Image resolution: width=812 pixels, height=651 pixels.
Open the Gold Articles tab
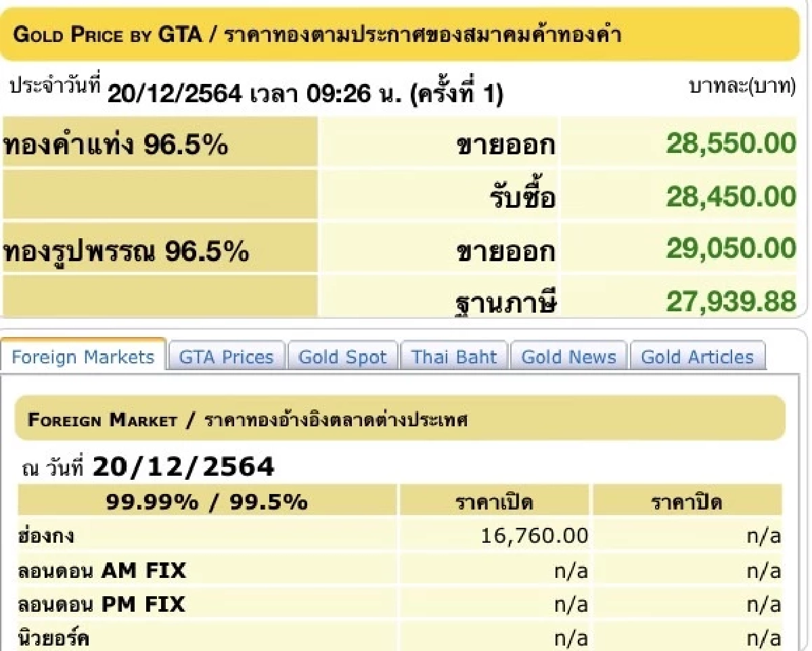point(698,357)
